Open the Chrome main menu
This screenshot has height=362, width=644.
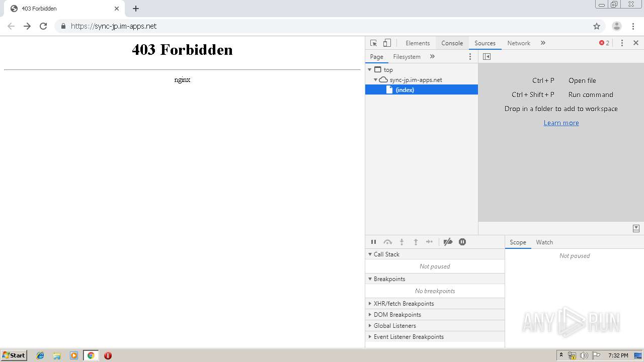click(633, 26)
